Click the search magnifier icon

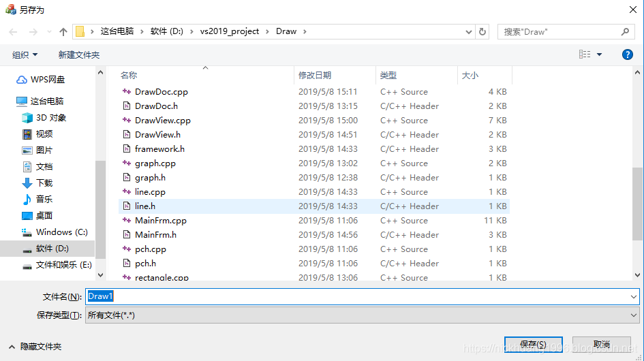point(625,31)
